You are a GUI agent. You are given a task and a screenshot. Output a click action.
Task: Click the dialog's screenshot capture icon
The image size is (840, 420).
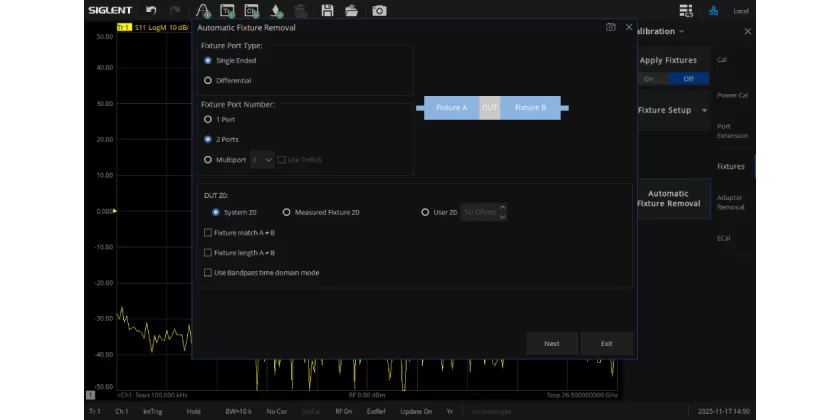pyautogui.click(x=610, y=28)
